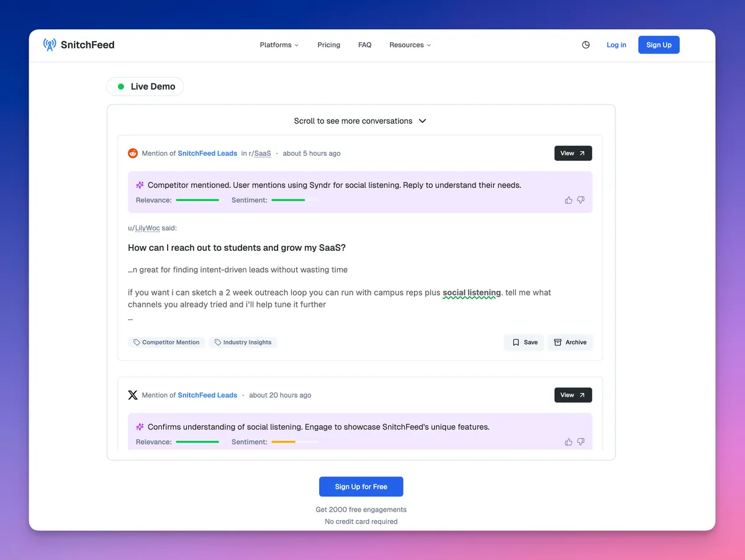Thumbs down the Syndr competitor insight

(581, 200)
